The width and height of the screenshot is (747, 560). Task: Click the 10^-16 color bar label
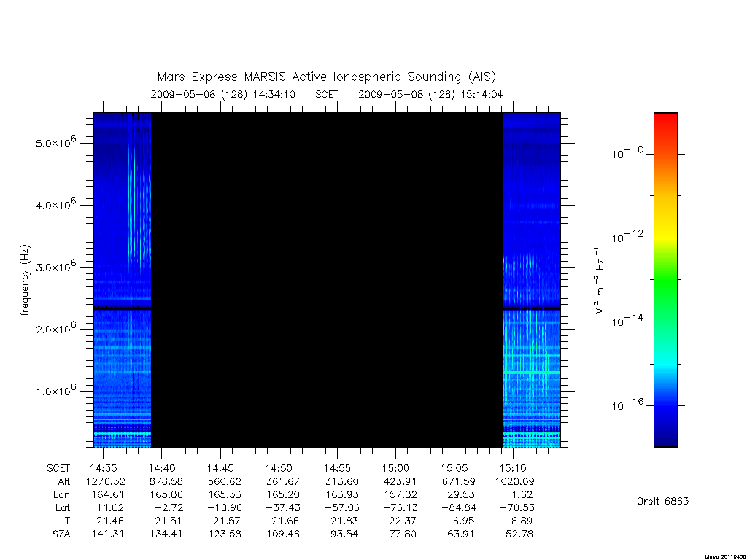tap(627, 405)
